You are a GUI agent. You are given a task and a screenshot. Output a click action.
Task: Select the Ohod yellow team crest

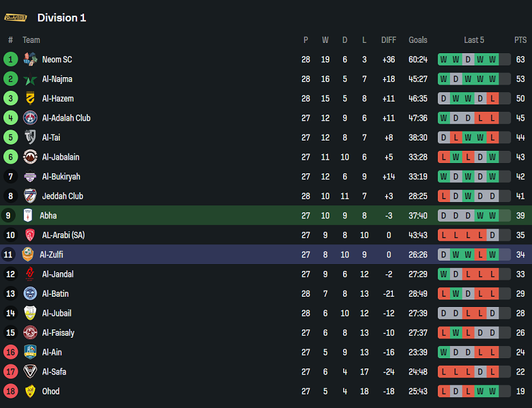30,392
